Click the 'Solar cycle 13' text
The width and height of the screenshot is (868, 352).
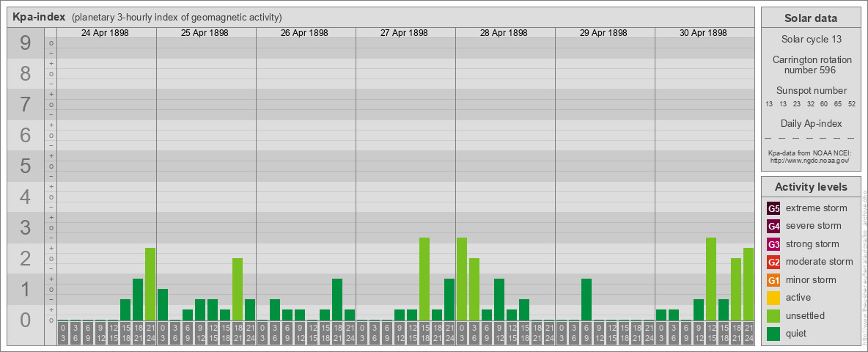tap(811, 40)
